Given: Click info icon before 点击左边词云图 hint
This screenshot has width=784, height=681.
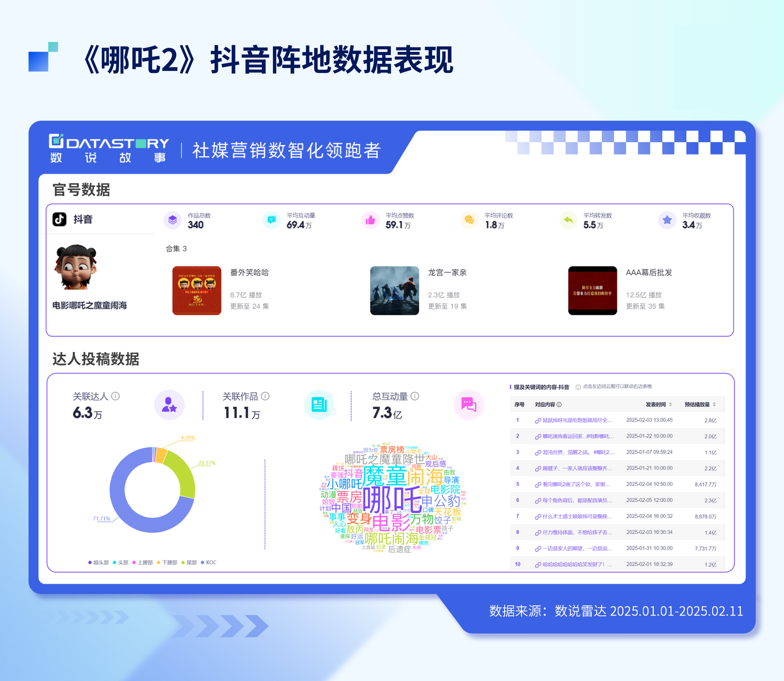Looking at the screenshot, I should click(x=578, y=387).
